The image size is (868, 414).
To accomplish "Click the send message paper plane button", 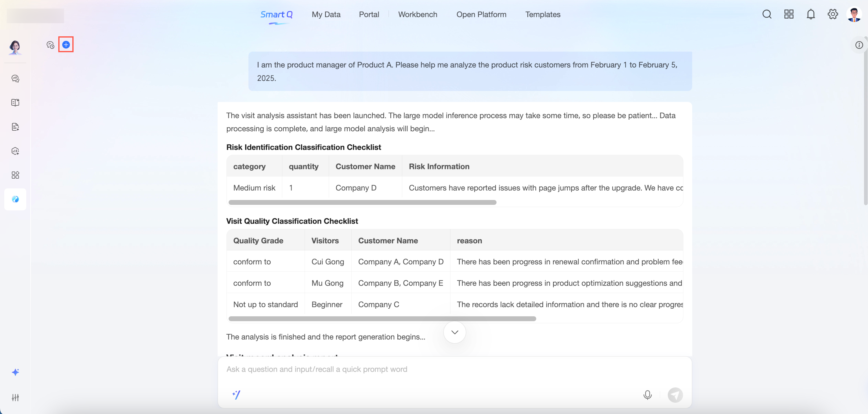I will (675, 395).
